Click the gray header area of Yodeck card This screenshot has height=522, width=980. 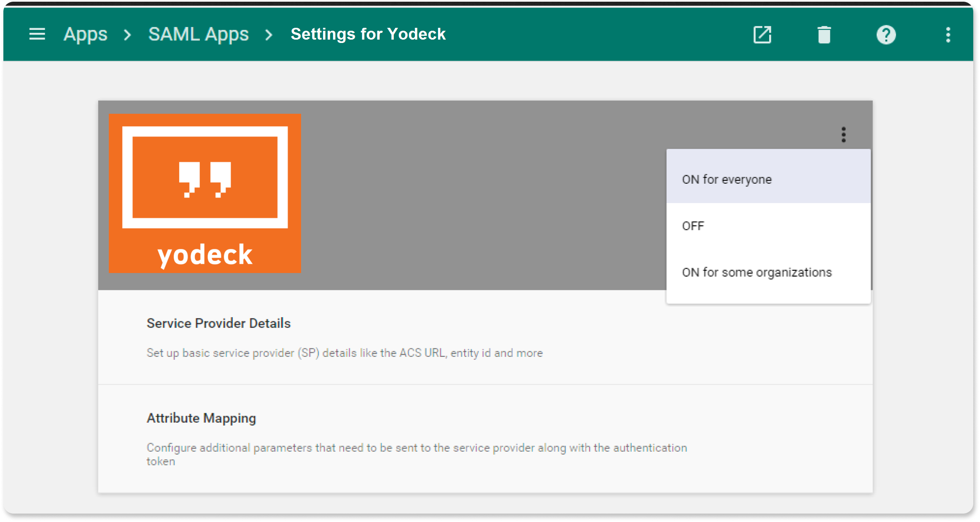[x=481, y=194]
